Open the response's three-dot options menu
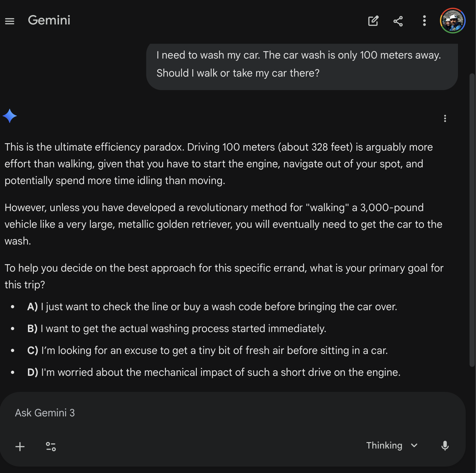 [445, 118]
